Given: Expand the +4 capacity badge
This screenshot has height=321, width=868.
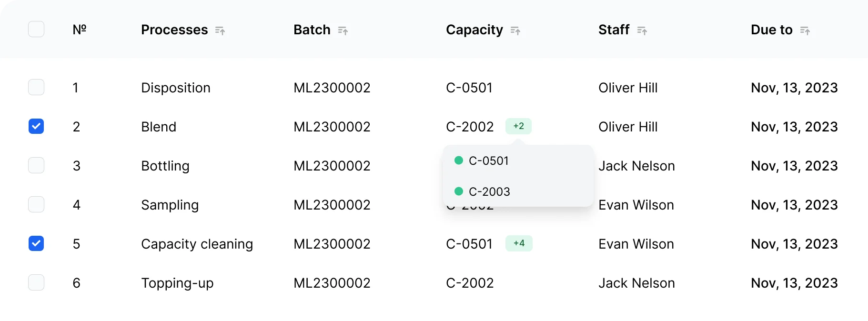Looking at the screenshot, I should (x=519, y=243).
